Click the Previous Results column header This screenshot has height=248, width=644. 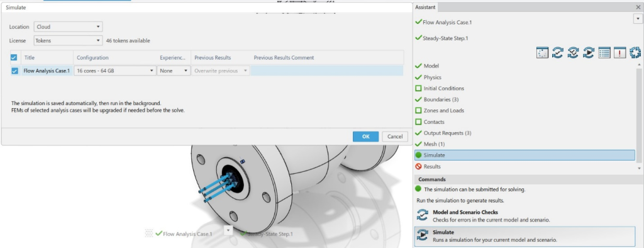(221, 57)
